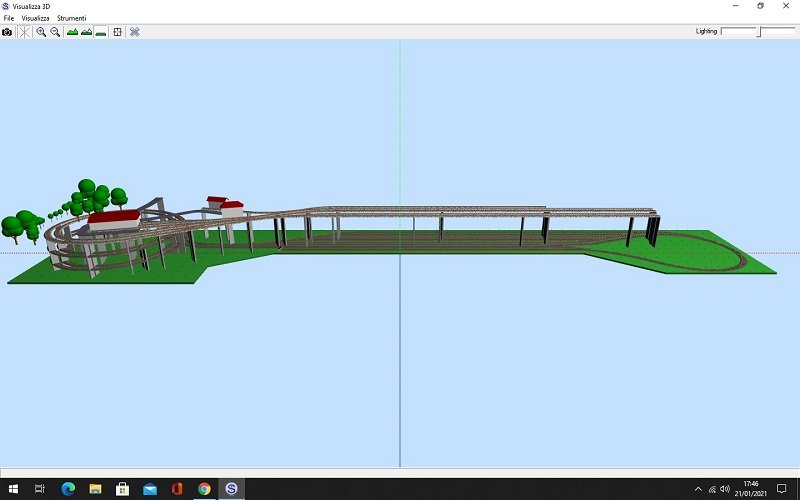This screenshot has height=500, width=800.
Task: Click the red-roofed station building in the 3D view
Action: (112, 219)
